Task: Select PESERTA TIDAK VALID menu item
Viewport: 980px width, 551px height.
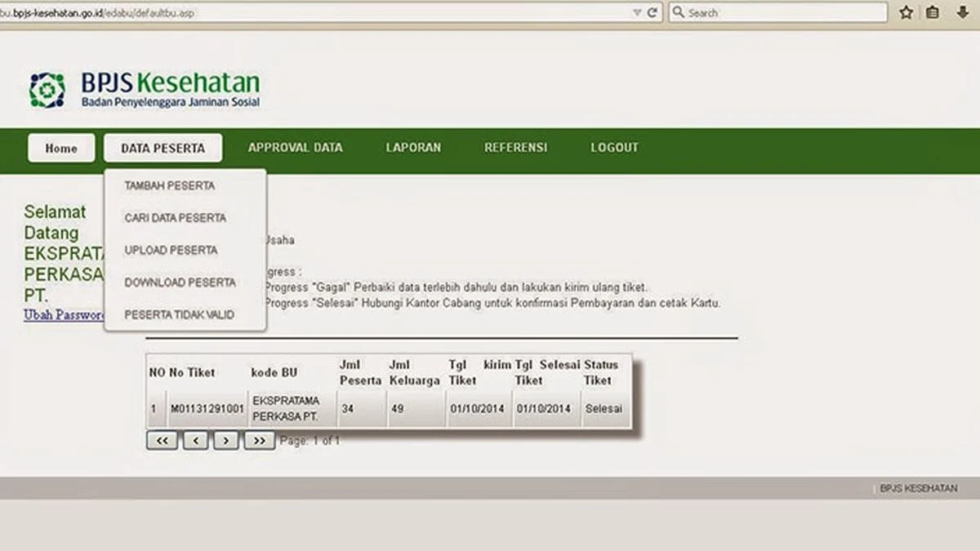Action: click(180, 314)
